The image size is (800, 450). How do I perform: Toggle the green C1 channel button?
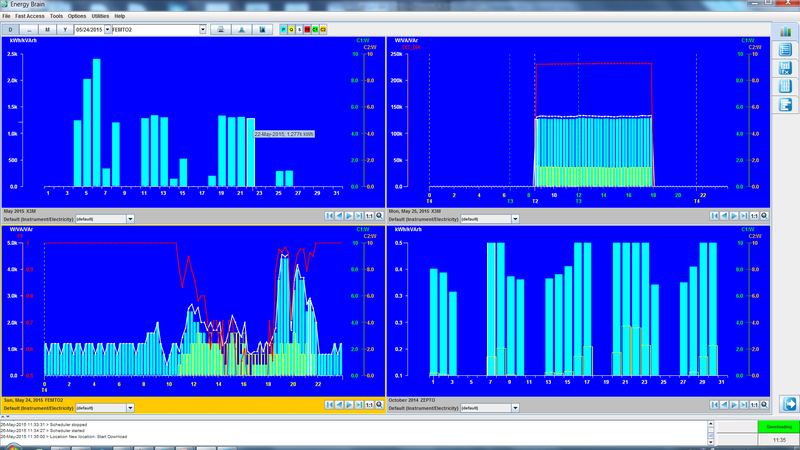[315, 30]
